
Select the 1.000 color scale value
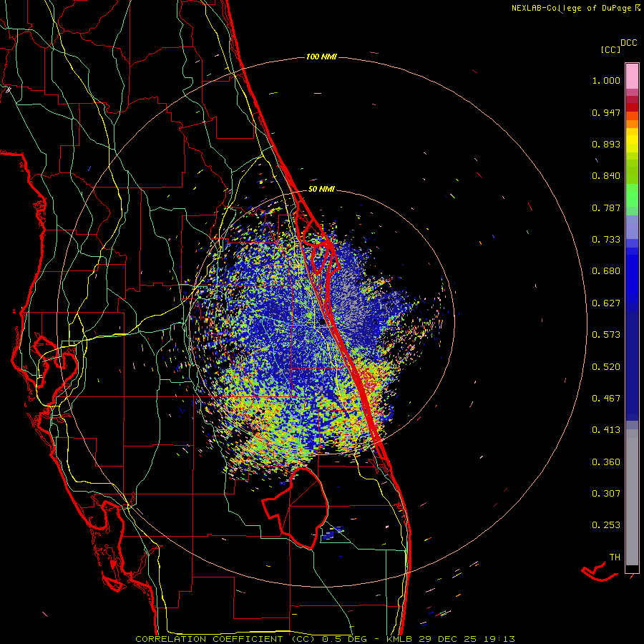point(606,80)
